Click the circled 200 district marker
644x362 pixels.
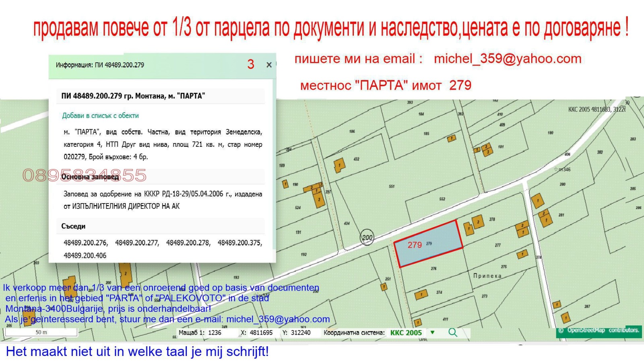click(367, 237)
